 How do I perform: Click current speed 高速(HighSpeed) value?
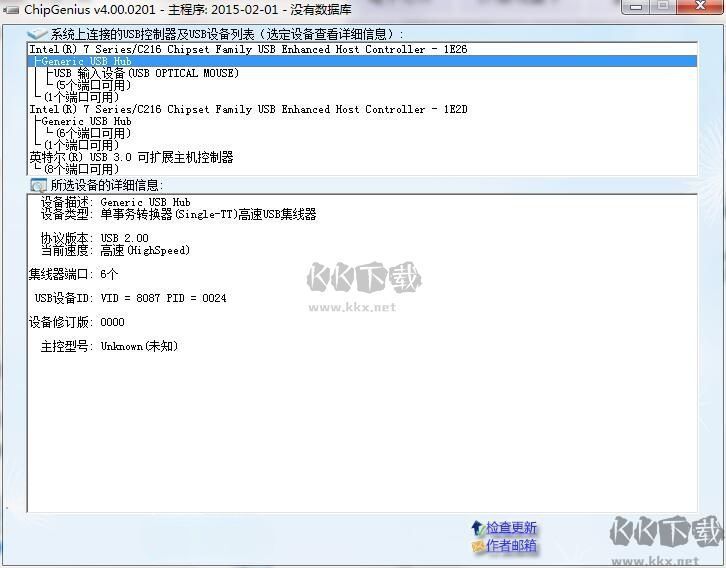tap(145, 250)
